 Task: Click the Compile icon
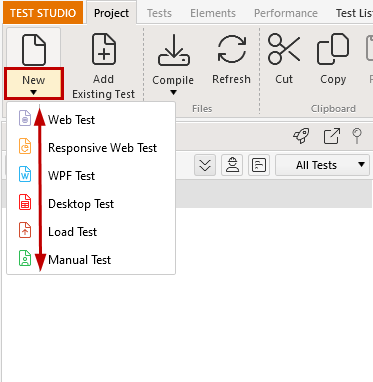(174, 49)
